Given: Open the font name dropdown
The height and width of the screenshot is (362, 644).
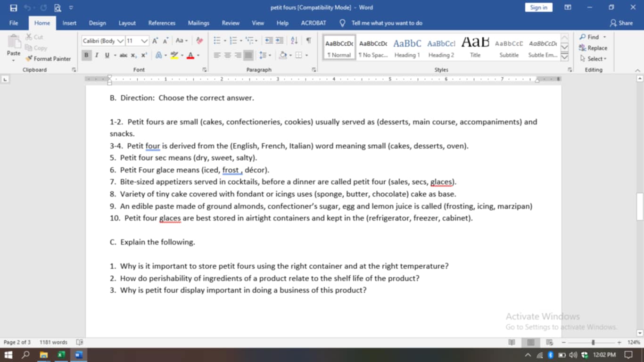Looking at the screenshot, I should pyautogui.click(x=120, y=41).
